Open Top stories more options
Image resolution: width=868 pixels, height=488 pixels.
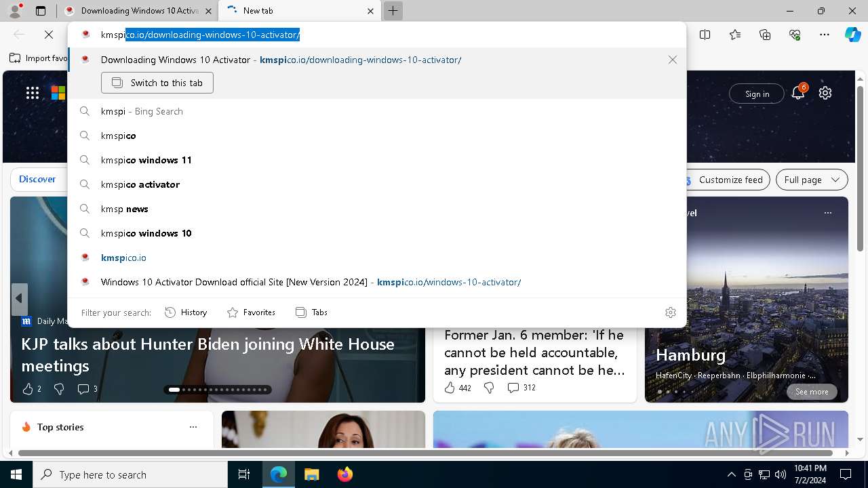193,427
